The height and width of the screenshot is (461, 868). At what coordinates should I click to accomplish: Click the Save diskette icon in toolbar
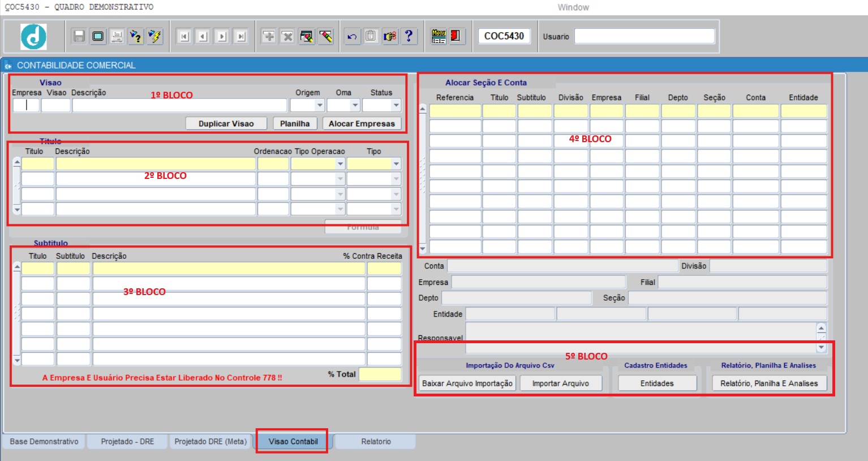[79, 36]
